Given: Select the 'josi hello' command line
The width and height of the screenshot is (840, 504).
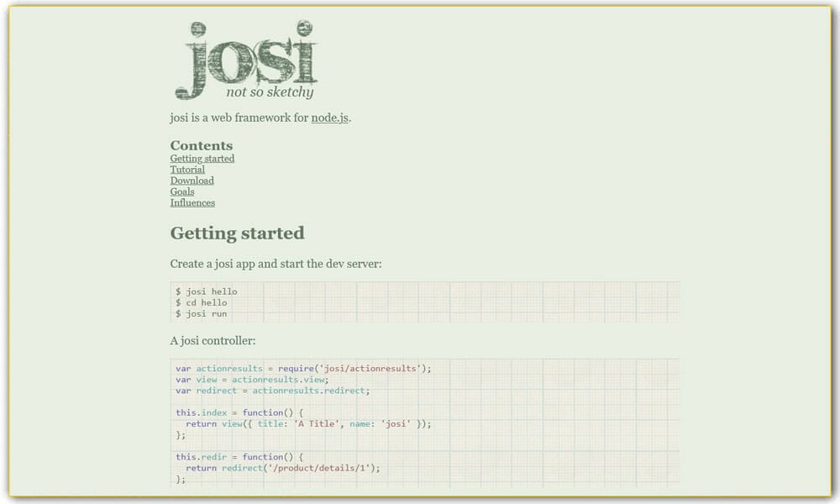Looking at the screenshot, I should tap(205, 291).
